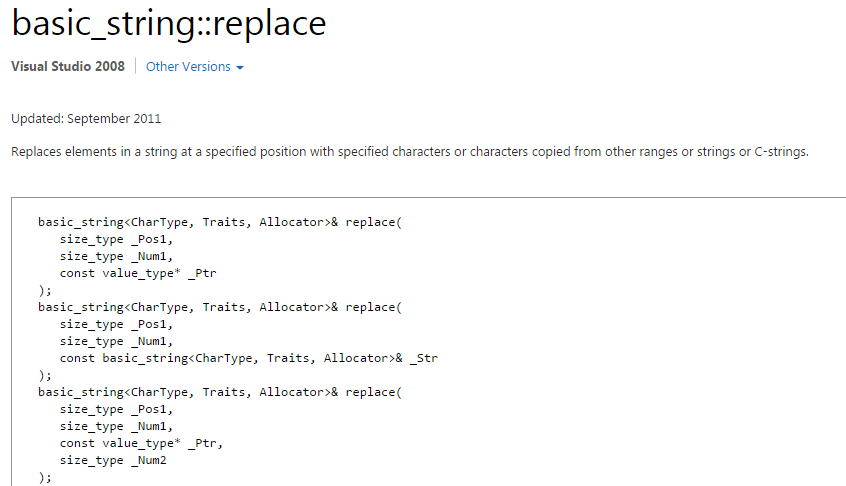Click the first replace( overload declaration line
Image resolution: width=846 pixels, height=486 pixels.
point(220,222)
